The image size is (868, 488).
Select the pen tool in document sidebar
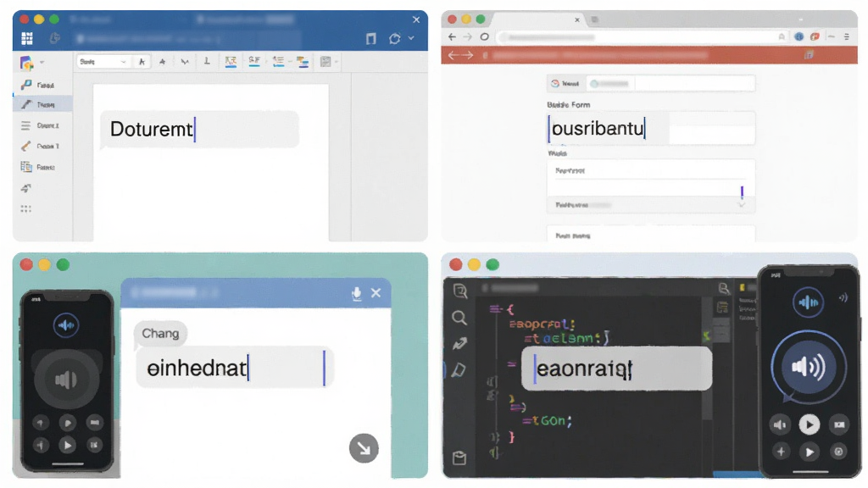coord(42,104)
